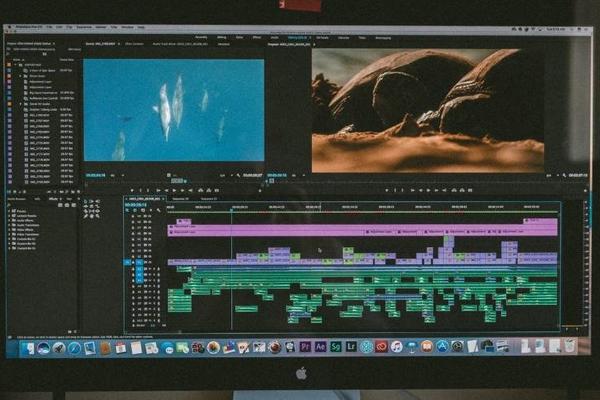Export frame from Program monitor
Image resolution: width=600 pixels, height=400 pixels.
(x=470, y=190)
